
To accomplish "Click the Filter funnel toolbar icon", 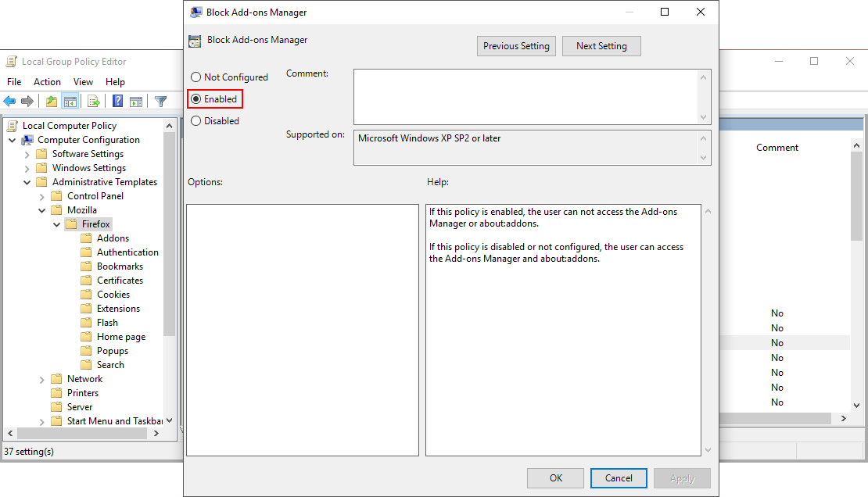I will [x=160, y=102].
